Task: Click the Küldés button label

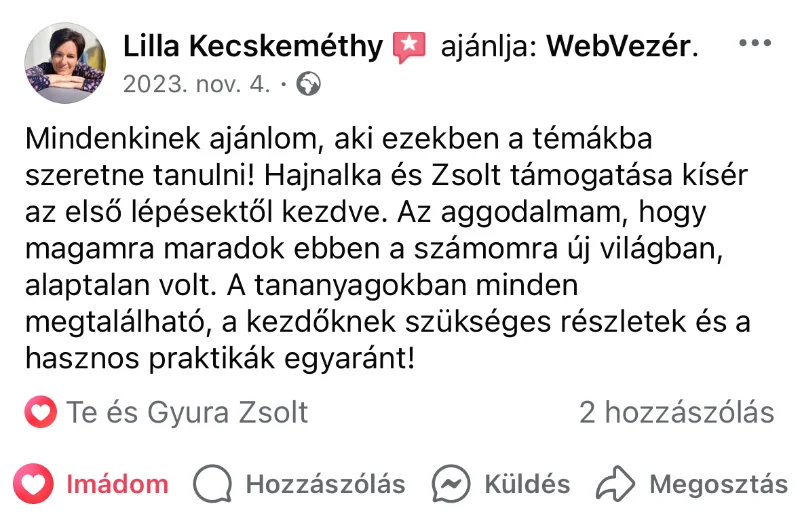Action: click(x=527, y=485)
